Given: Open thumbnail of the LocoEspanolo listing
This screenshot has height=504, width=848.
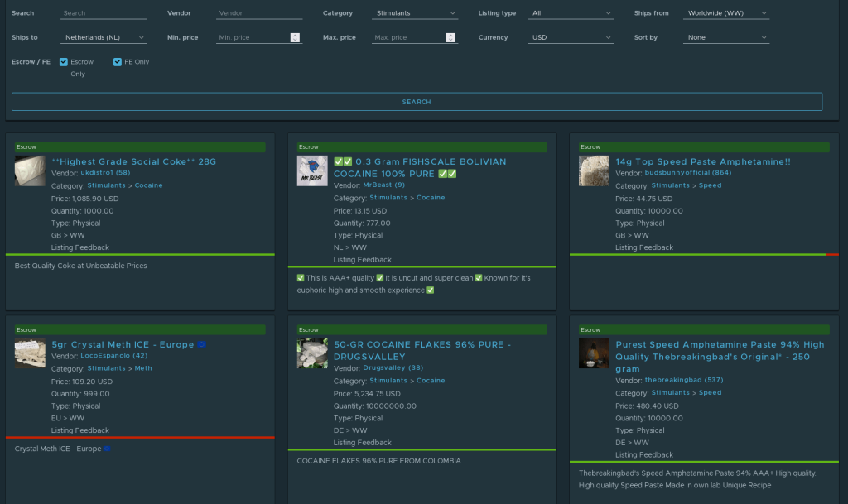Looking at the screenshot, I should [x=30, y=353].
